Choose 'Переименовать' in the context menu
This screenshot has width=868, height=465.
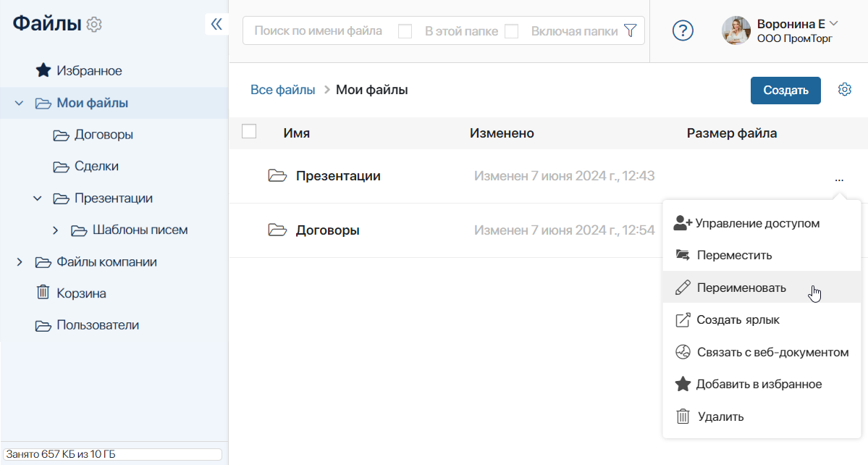(x=762, y=288)
